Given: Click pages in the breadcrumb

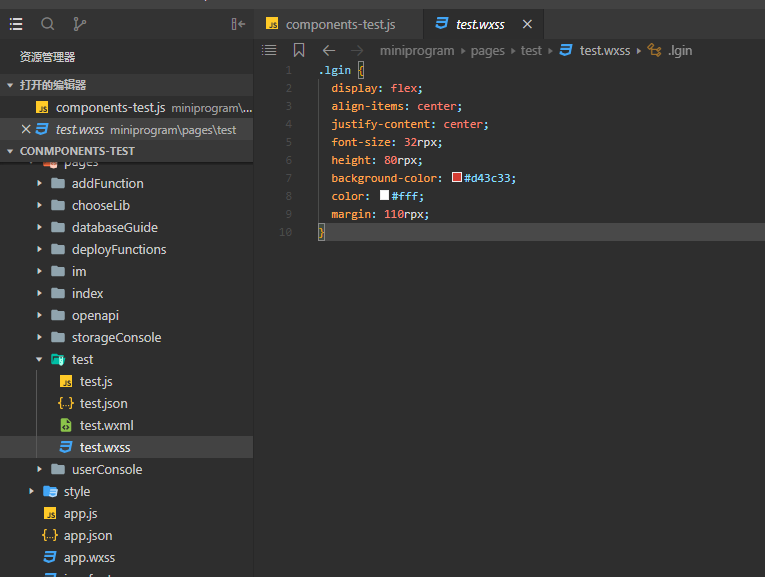Looking at the screenshot, I should tap(487, 51).
